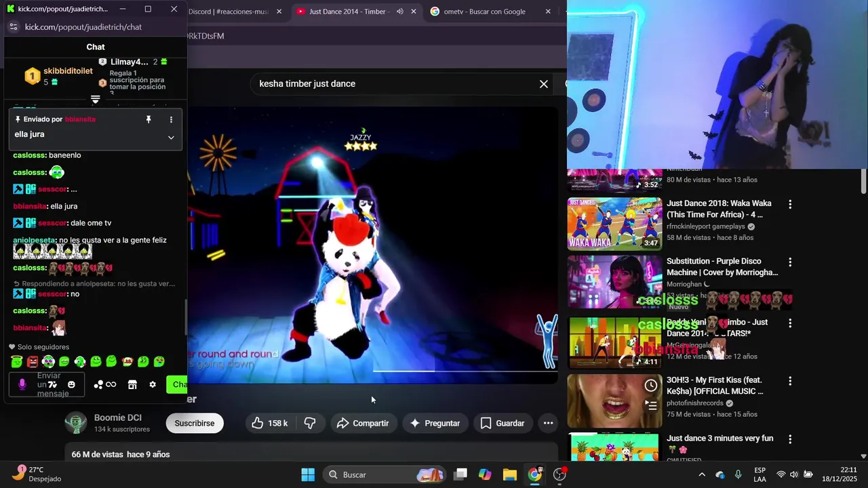Open the pinned message three-dot options
This screenshot has width=868, height=488.
point(171,119)
